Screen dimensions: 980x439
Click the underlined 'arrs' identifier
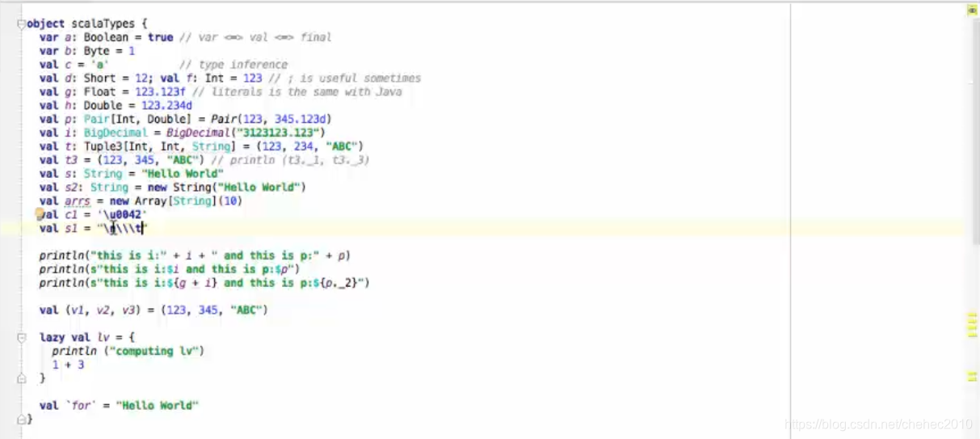tap(77, 202)
